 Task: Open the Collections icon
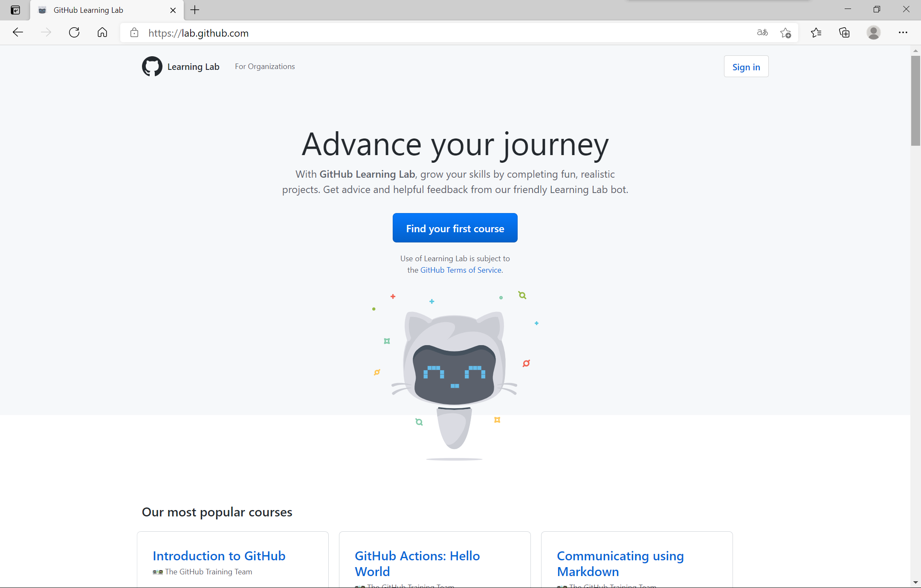coord(844,32)
